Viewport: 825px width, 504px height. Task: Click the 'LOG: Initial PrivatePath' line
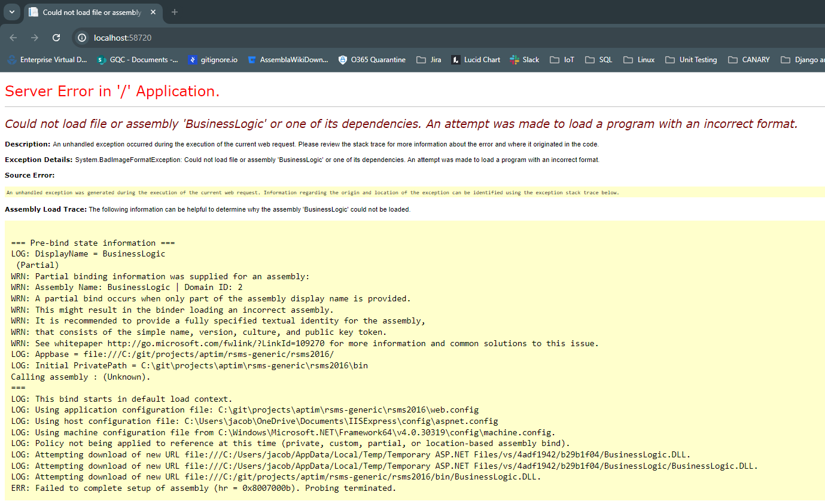point(189,365)
